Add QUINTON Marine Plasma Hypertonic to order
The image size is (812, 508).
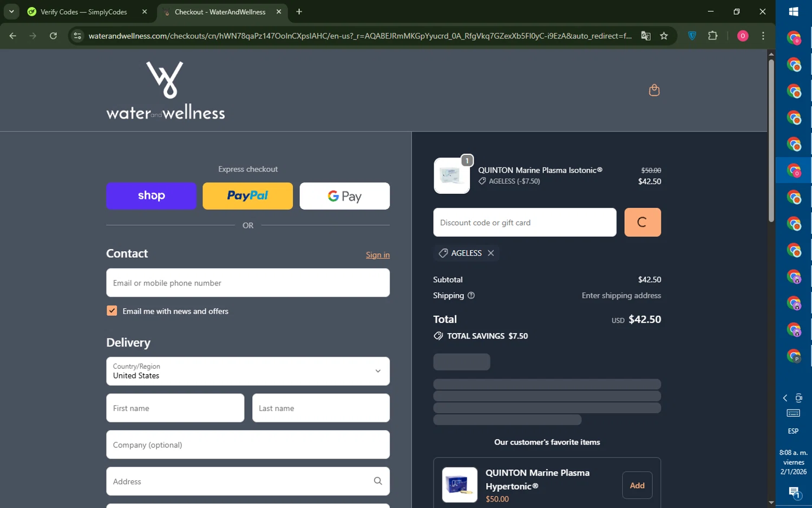tap(637, 485)
